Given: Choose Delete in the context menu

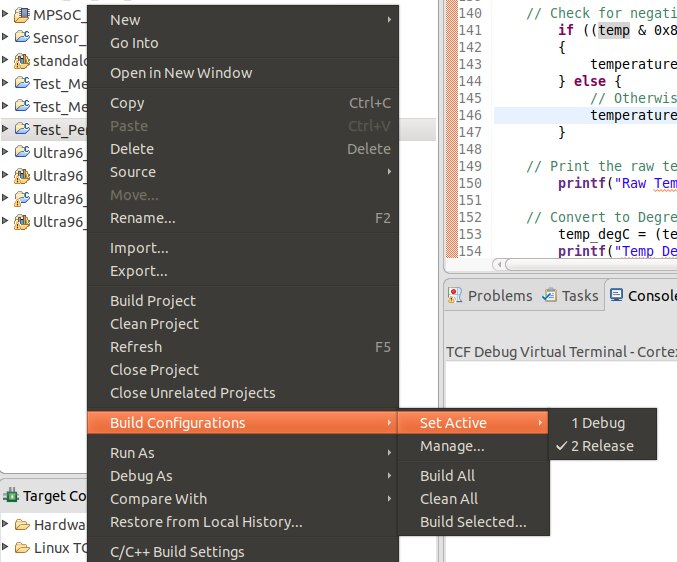Looking at the screenshot, I should (x=243, y=149).
